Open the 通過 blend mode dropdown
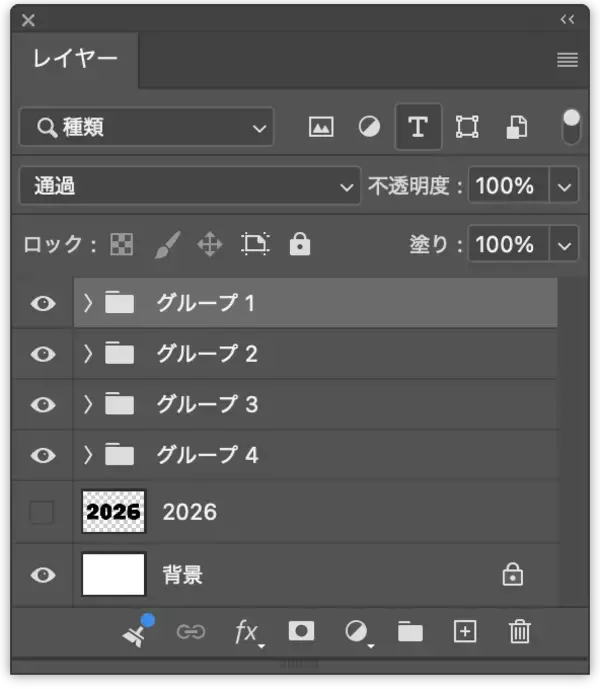 190,186
